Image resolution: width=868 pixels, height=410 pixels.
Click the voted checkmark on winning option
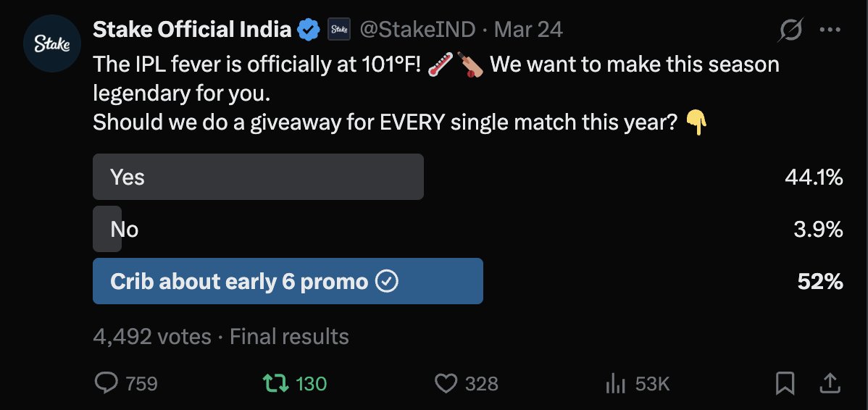(387, 282)
